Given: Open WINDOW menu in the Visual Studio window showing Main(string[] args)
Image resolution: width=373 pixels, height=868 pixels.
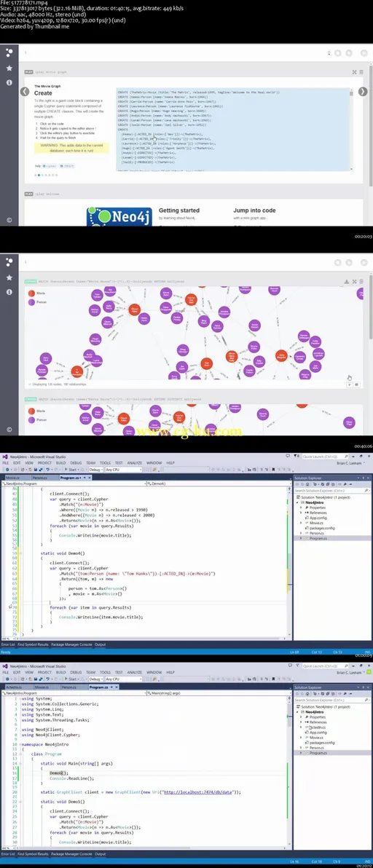Looking at the screenshot, I should 154,672.
